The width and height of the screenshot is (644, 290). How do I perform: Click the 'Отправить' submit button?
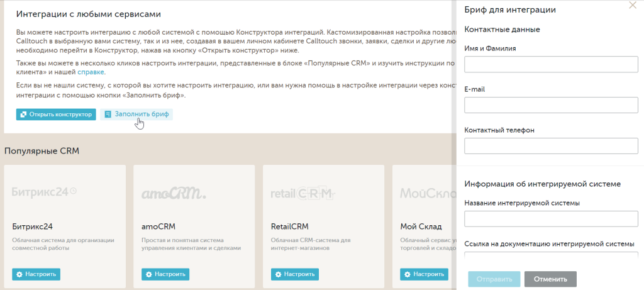[x=494, y=279]
